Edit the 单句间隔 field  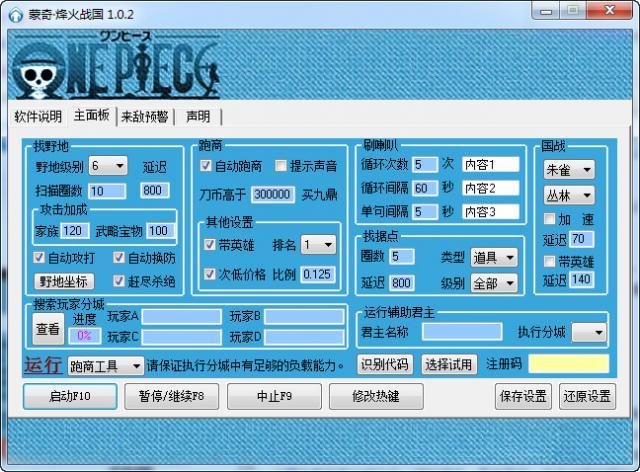[424, 212]
